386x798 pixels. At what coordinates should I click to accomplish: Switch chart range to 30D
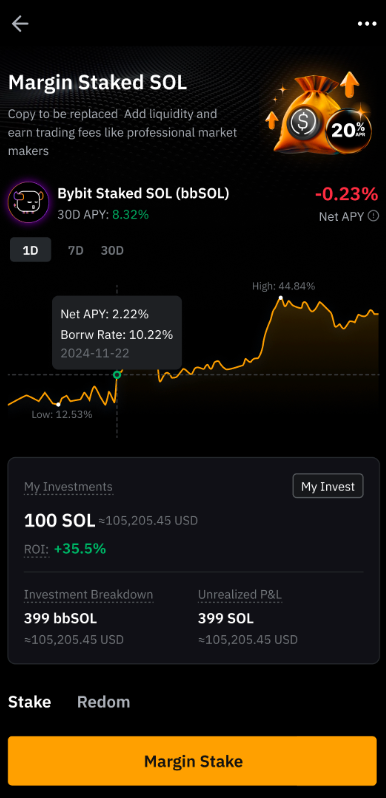[112, 250]
